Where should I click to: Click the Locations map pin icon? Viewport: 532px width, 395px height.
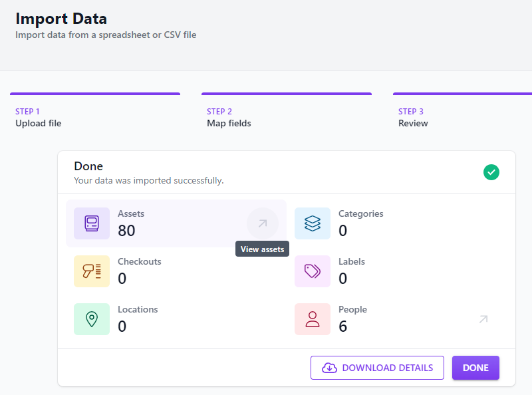pos(92,319)
